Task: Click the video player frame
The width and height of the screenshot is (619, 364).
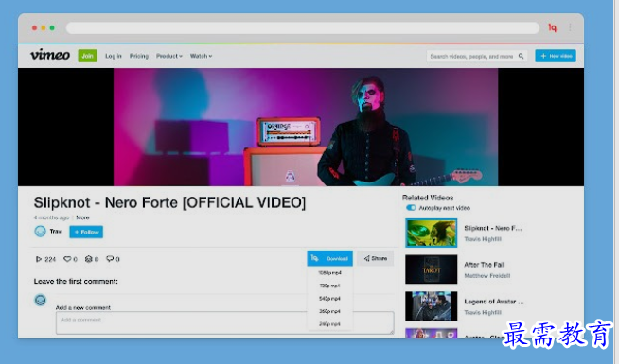Action: [x=301, y=127]
